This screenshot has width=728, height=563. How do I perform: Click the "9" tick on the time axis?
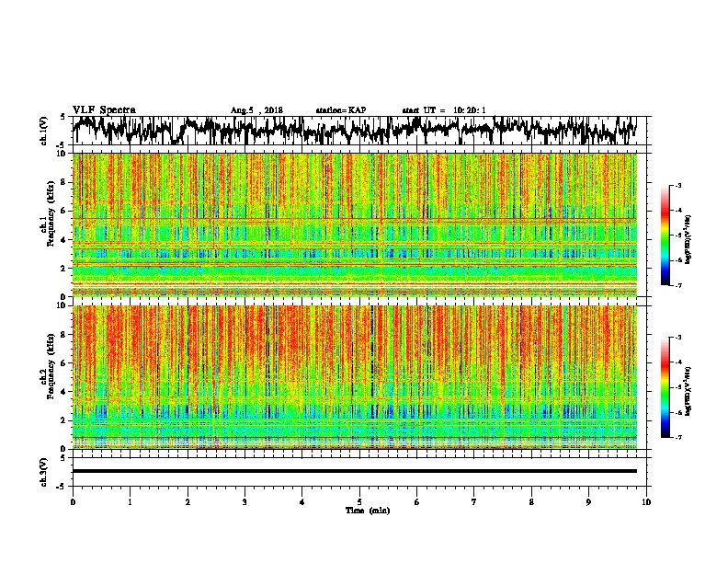(588, 502)
